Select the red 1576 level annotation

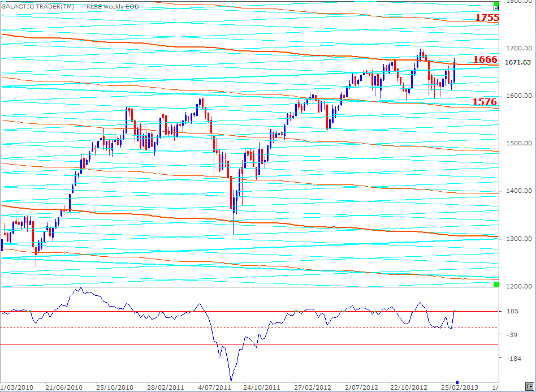(x=485, y=102)
